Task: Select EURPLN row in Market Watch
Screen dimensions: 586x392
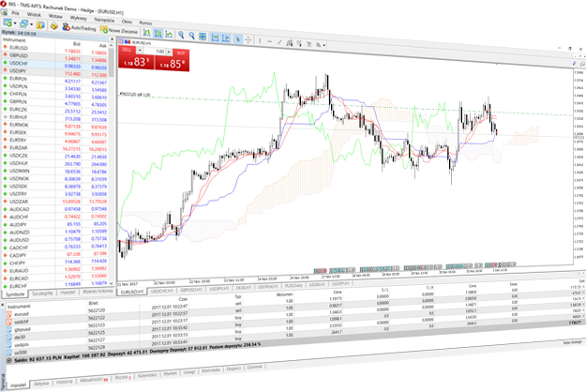Action: point(55,80)
